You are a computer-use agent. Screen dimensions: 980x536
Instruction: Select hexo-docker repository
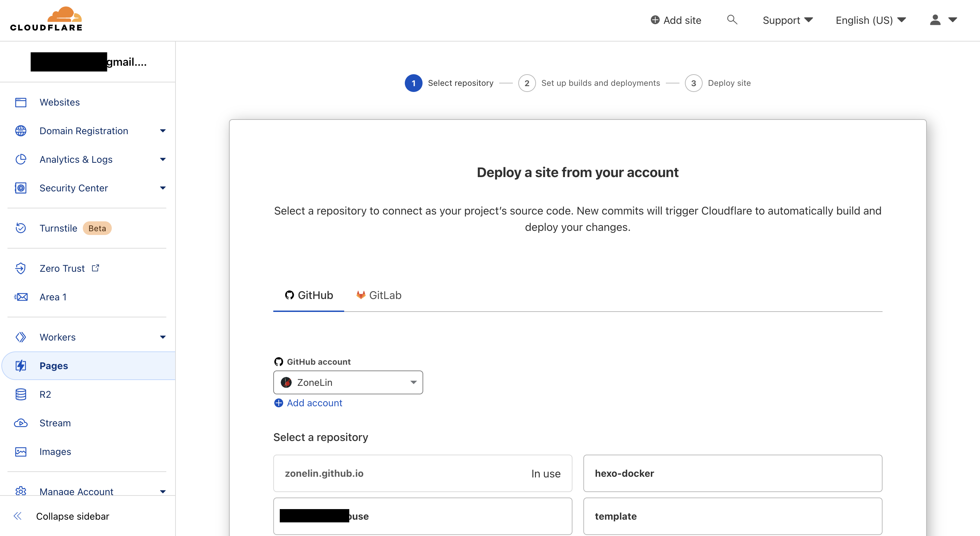[732, 473]
